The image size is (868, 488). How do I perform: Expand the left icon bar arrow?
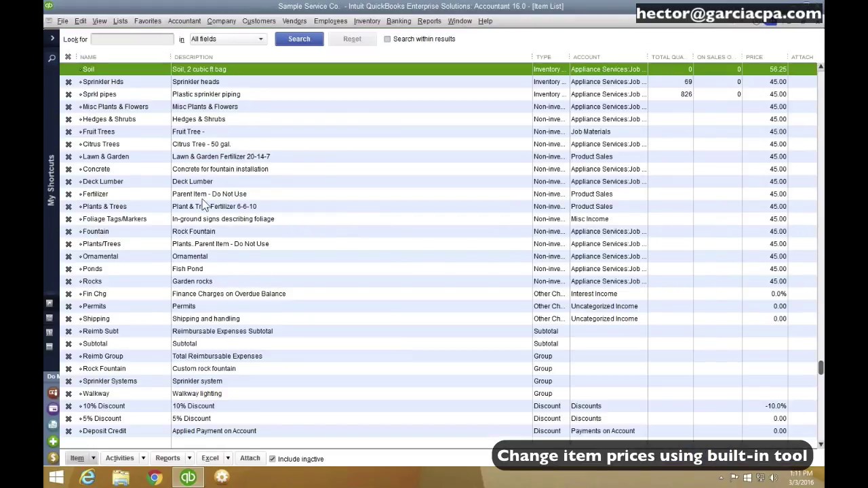52,39
